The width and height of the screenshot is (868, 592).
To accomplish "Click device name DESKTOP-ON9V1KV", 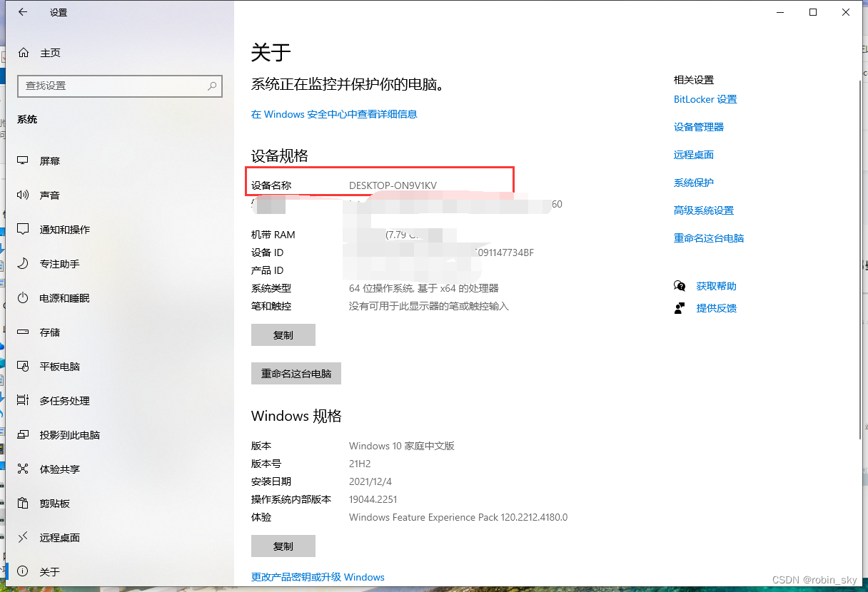I will (x=393, y=185).
